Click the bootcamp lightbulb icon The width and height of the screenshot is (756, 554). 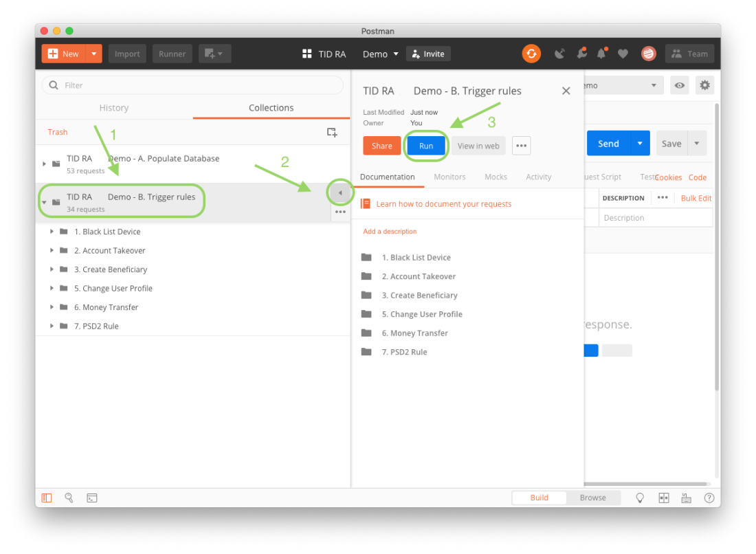(640, 498)
